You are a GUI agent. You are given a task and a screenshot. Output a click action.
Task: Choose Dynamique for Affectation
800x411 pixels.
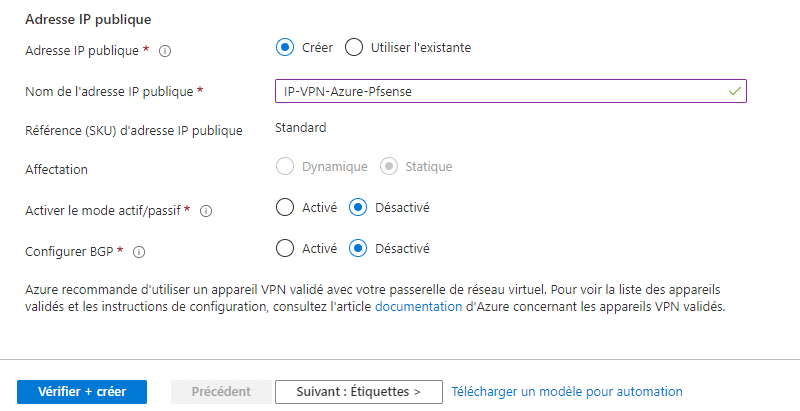285,167
